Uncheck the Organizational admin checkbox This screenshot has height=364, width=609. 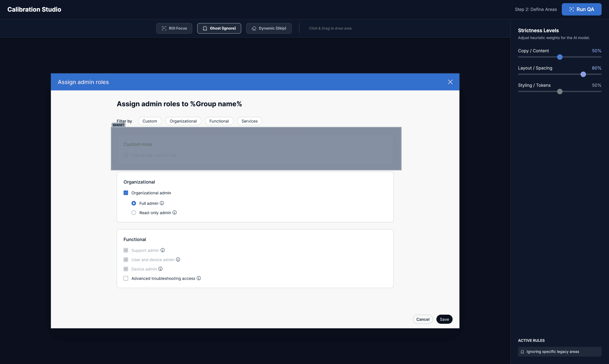coord(126,193)
